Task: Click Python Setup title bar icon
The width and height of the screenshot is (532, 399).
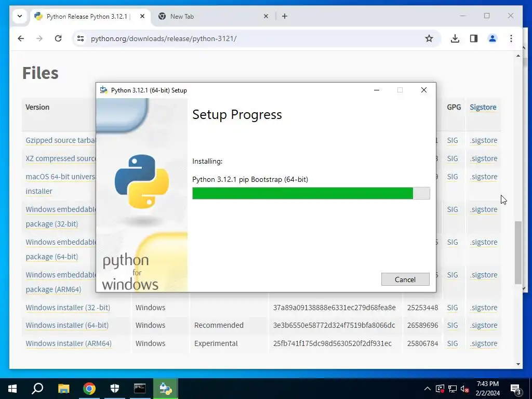Action: click(104, 90)
